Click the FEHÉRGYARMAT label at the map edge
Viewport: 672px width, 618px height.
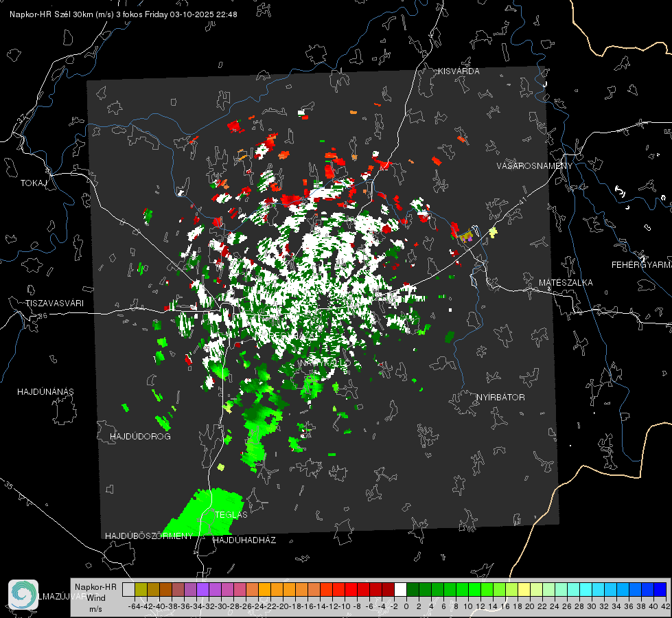click(641, 265)
